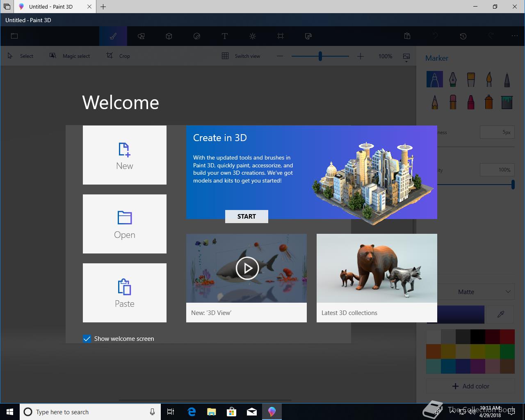Open the more options ellipsis menu
This screenshot has height=420, width=525.
(515, 36)
